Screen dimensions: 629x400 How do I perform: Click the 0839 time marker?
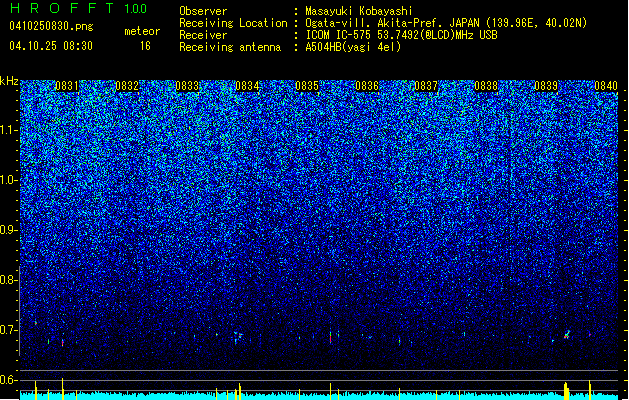[x=546, y=86]
